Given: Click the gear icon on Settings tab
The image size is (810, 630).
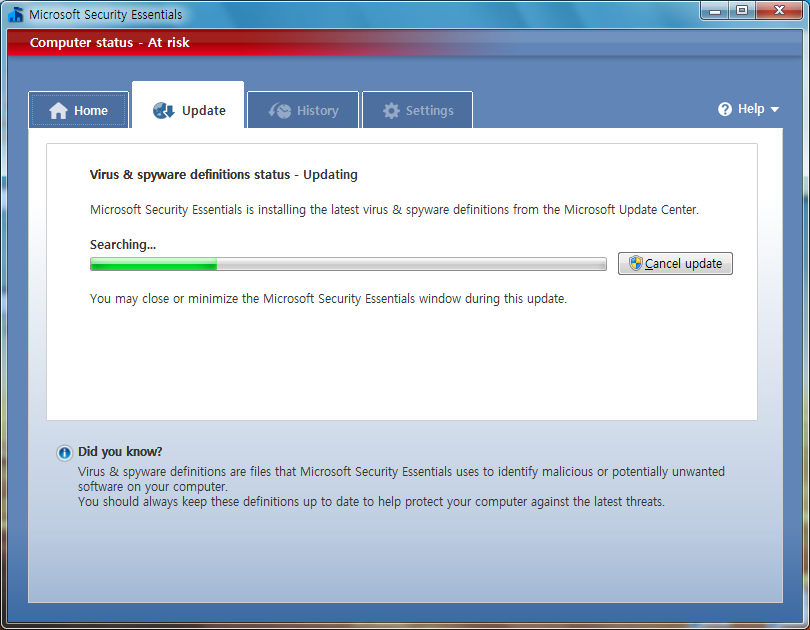Looking at the screenshot, I should click(391, 111).
